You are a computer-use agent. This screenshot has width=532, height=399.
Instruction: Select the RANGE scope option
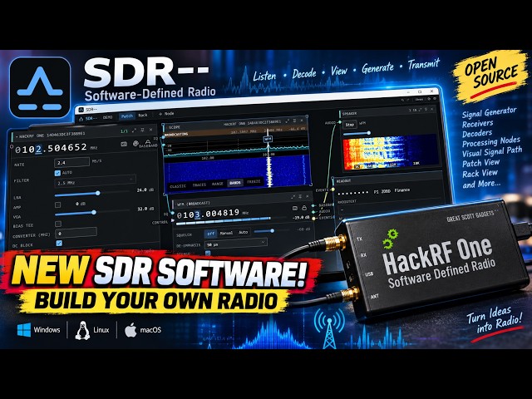pos(218,184)
